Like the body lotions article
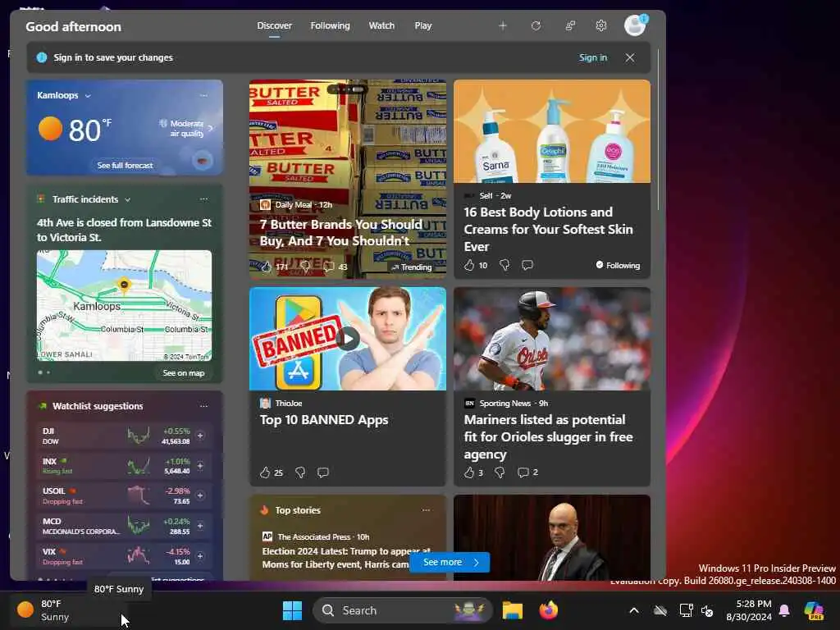The height and width of the screenshot is (630, 840). [469, 265]
